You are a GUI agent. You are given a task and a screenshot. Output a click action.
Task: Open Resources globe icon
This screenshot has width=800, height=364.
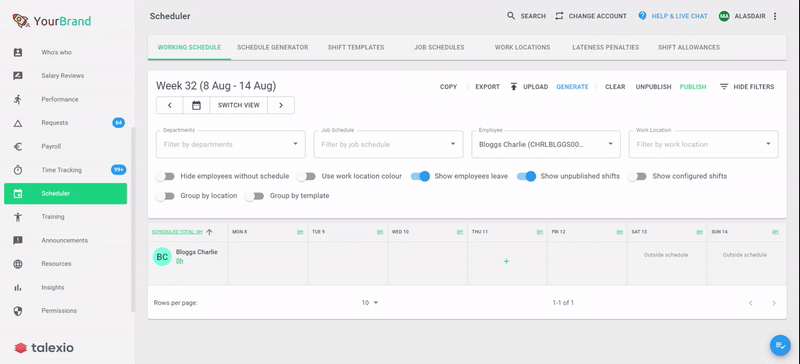coord(18,264)
